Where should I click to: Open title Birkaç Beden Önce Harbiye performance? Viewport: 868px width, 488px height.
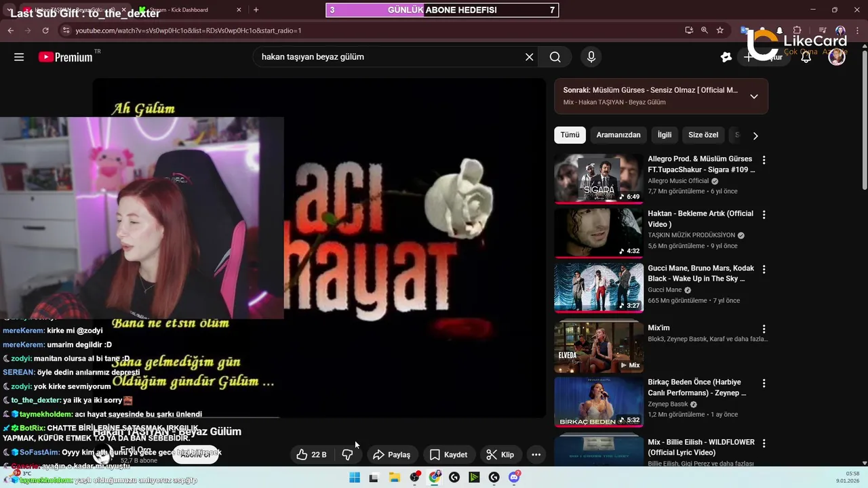tap(697, 388)
